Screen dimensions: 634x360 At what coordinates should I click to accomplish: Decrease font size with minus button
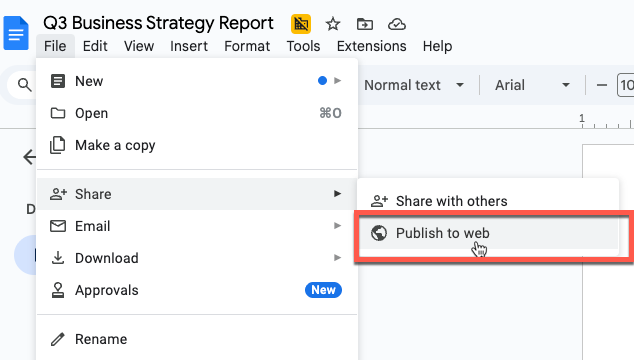click(602, 85)
